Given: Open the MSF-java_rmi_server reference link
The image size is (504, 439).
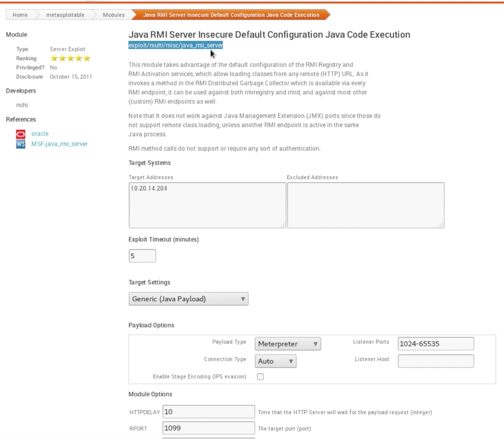Looking at the screenshot, I should [59, 144].
